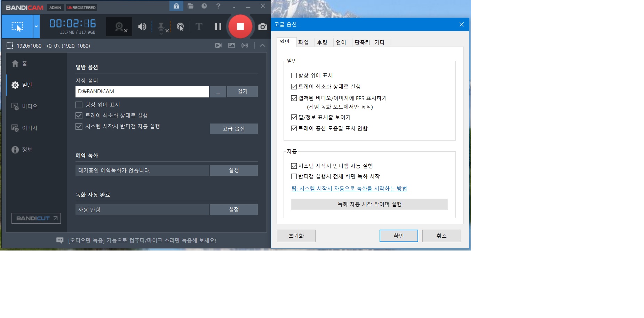Enable the mouse click effect icon
Viewport: 644px width, 318px height.
pos(180,27)
